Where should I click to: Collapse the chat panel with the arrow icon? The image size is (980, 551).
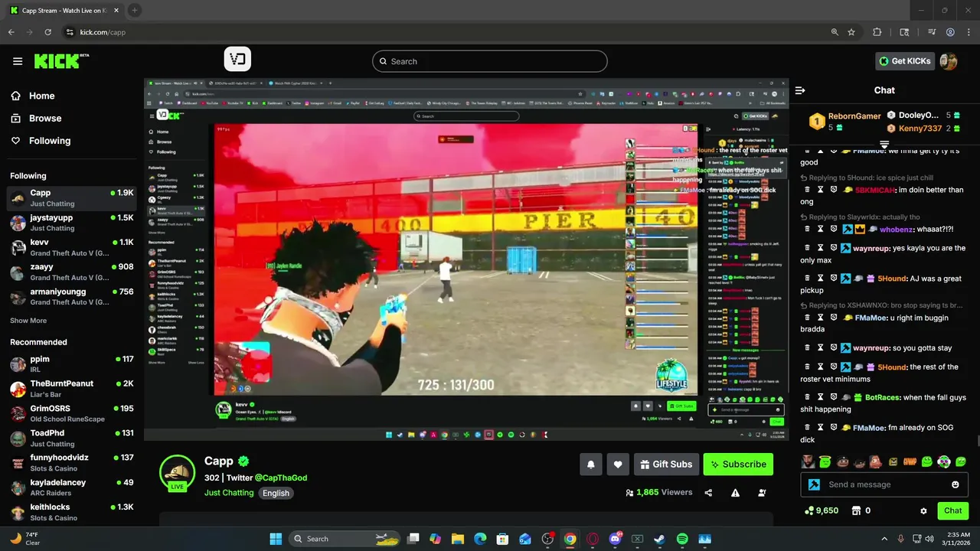800,90
